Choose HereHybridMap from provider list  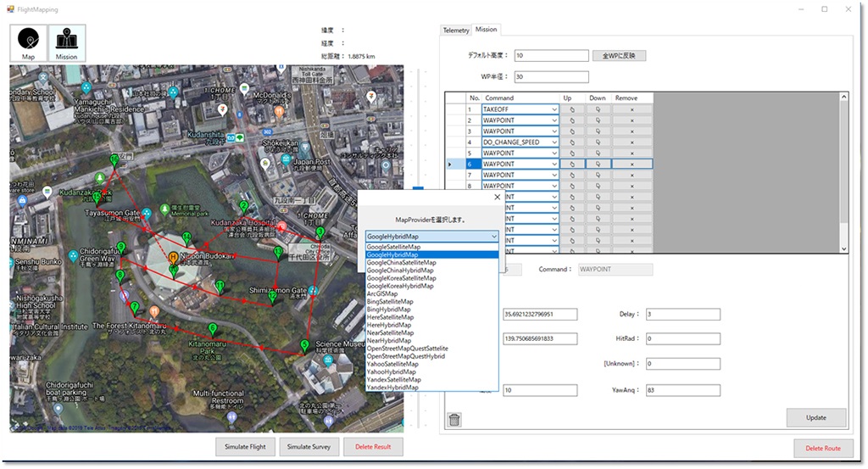pyautogui.click(x=431, y=325)
